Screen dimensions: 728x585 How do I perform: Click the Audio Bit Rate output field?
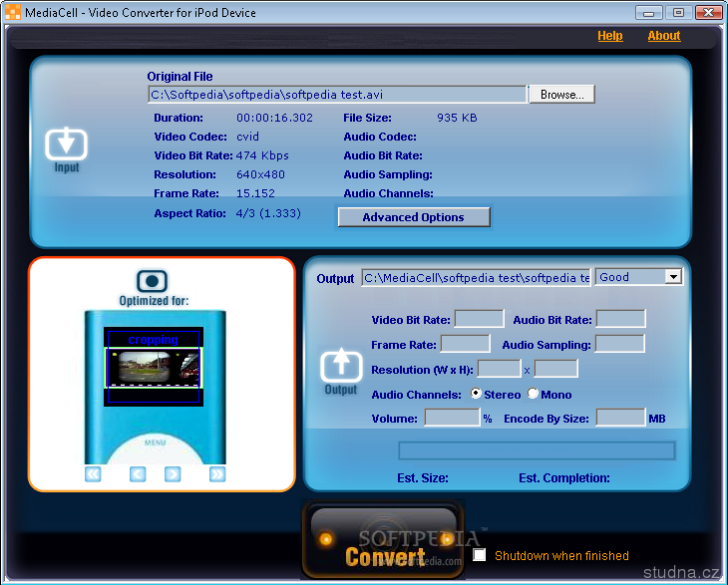point(620,319)
